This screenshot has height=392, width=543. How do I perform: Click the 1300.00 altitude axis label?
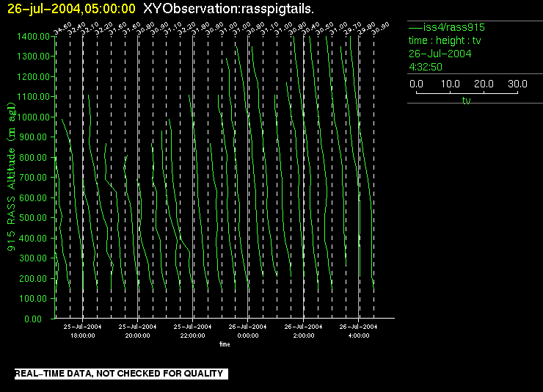[x=33, y=56]
